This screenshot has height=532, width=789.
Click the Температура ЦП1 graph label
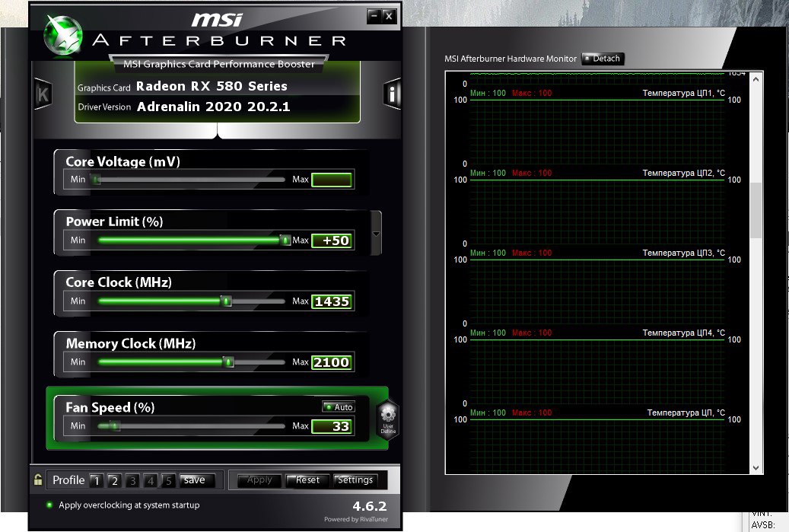684,93
